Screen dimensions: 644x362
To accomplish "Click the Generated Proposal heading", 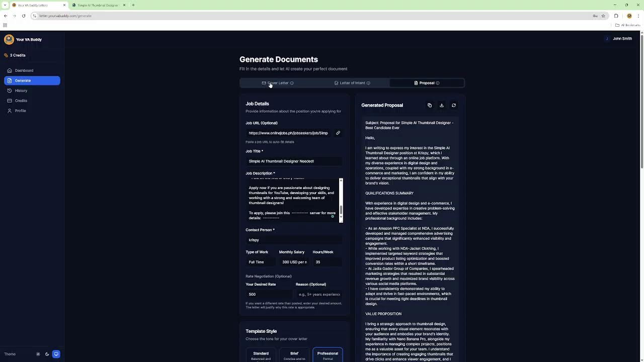I will pos(382,105).
